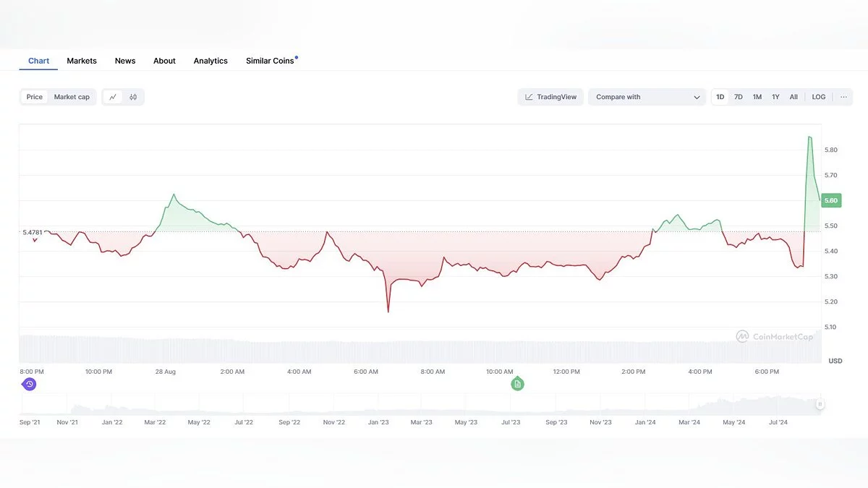The width and height of the screenshot is (868, 488).
Task: Switch to line chart view icon
Action: (113, 97)
